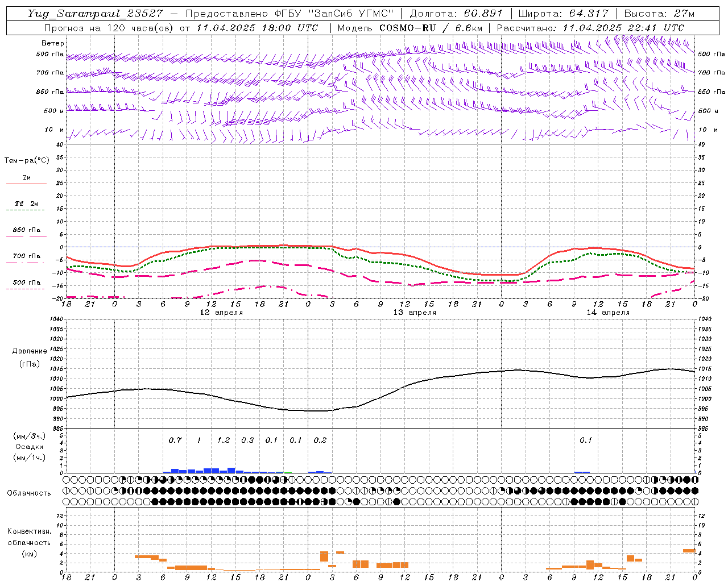This screenshot has width=728, height=582.
Task: Click the 700 гПа temperature legend line sample
Action: 26,263
